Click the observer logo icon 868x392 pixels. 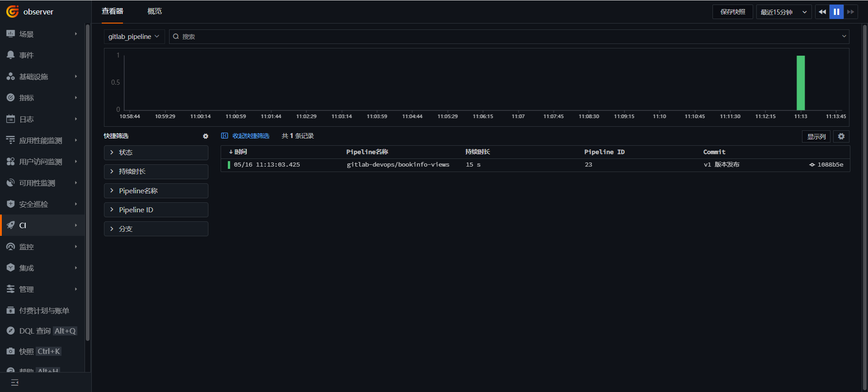pos(13,11)
